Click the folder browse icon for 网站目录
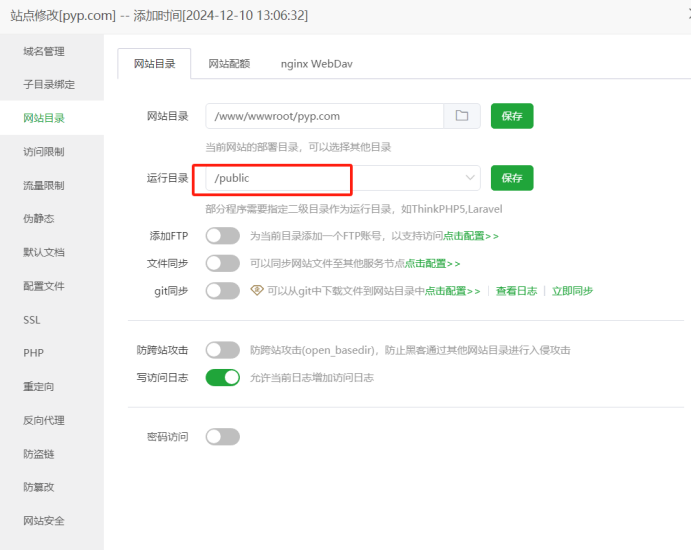This screenshot has width=692, height=550. tap(462, 116)
